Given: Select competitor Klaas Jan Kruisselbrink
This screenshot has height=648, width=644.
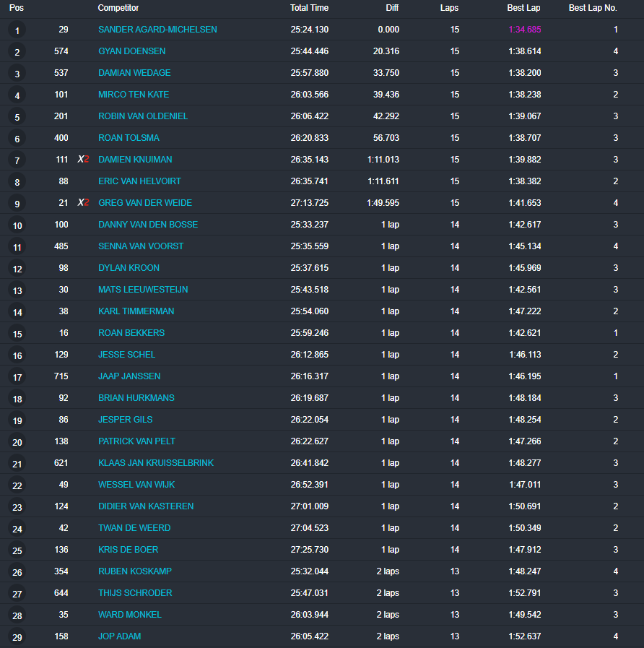Looking at the screenshot, I should point(156,463).
